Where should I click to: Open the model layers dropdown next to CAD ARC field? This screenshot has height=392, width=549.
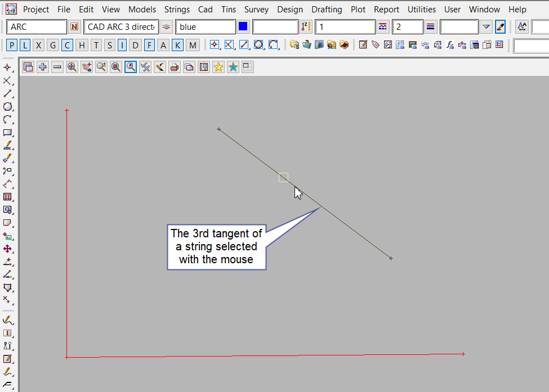tap(167, 27)
